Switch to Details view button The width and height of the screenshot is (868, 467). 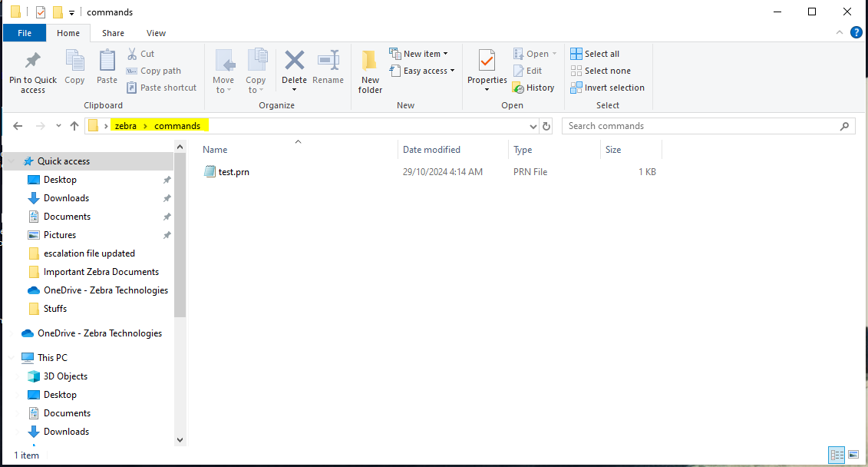837,455
